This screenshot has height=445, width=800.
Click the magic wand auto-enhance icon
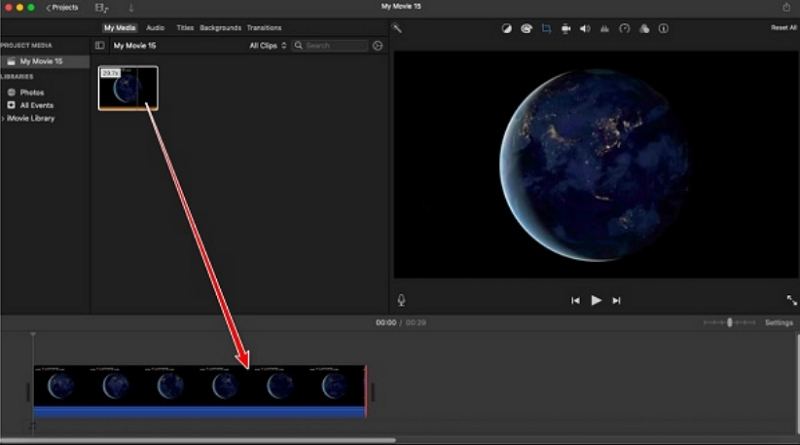tap(397, 29)
